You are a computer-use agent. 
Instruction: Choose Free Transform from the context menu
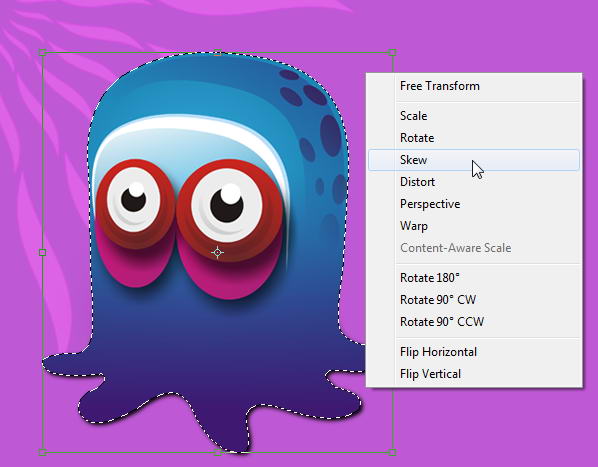point(473,86)
